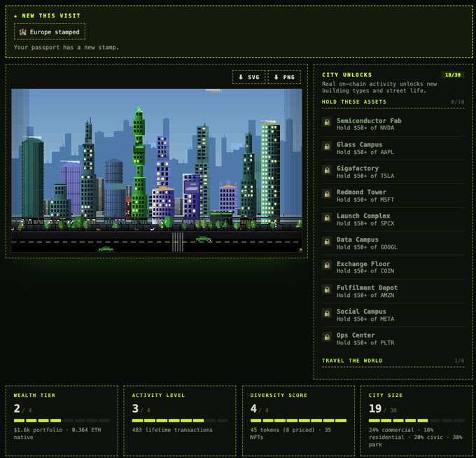Collapse the Hold These Assets section
Image resolution: width=476 pixels, height=458 pixels.
click(393, 102)
